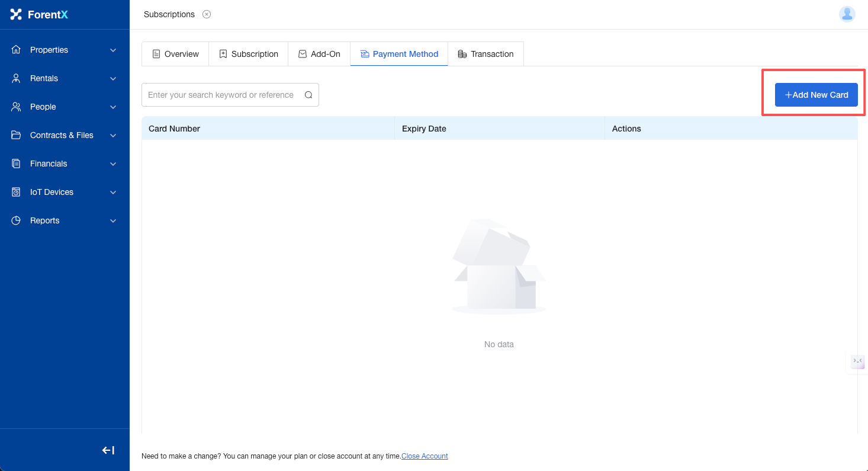The image size is (868, 471).
Task: Click the IoT Devices sidebar icon
Action: coord(17,192)
